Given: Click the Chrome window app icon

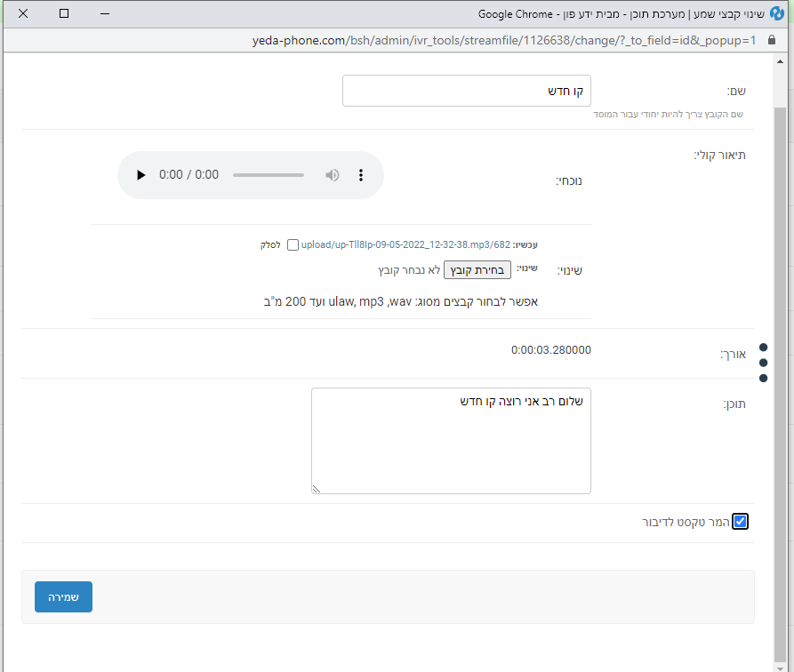Looking at the screenshot, I should [777, 13].
